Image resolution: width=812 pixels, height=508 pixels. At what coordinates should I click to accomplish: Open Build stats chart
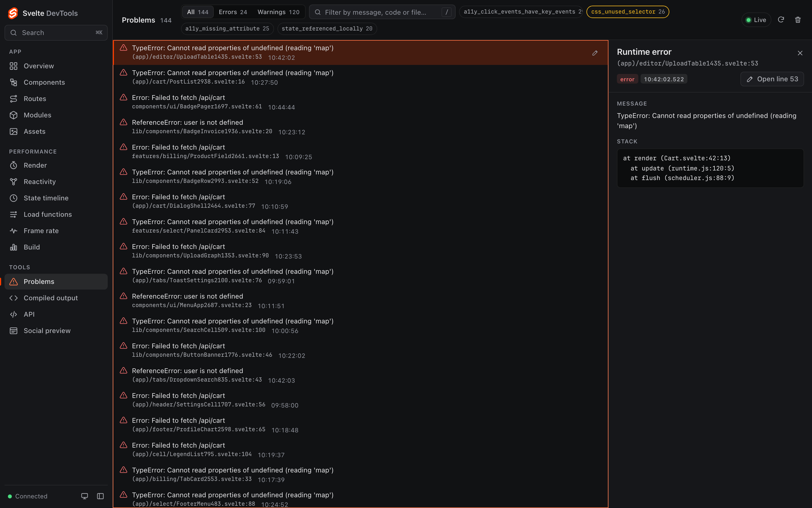coord(56,247)
